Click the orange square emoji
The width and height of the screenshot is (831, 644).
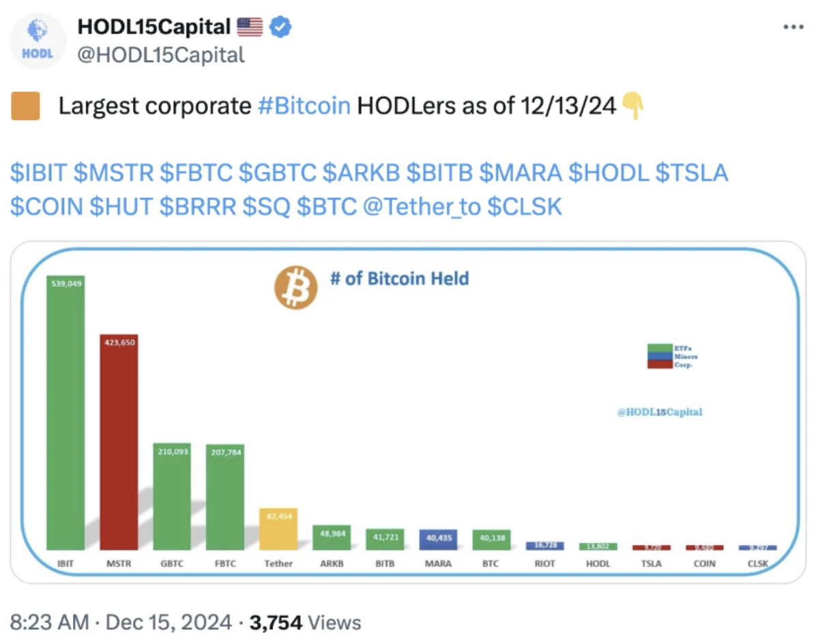click(x=25, y=106)
